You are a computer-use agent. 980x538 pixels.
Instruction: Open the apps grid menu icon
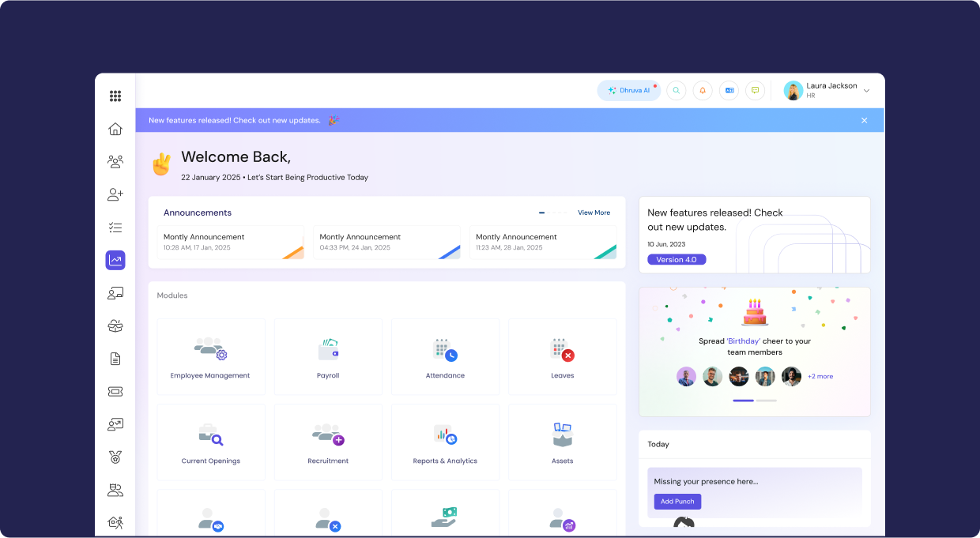tap(115, 96)
